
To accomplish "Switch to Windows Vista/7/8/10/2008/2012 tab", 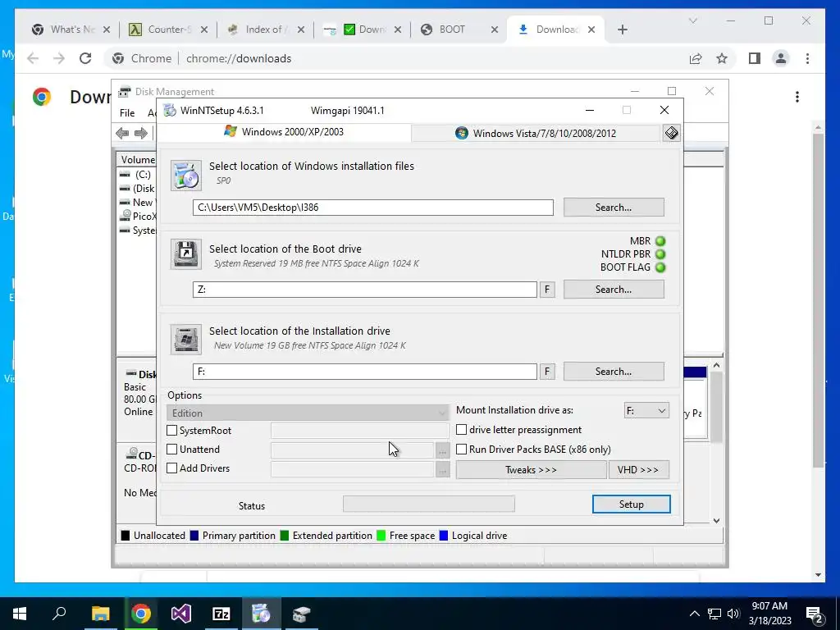I will click(x=536, y=134).
